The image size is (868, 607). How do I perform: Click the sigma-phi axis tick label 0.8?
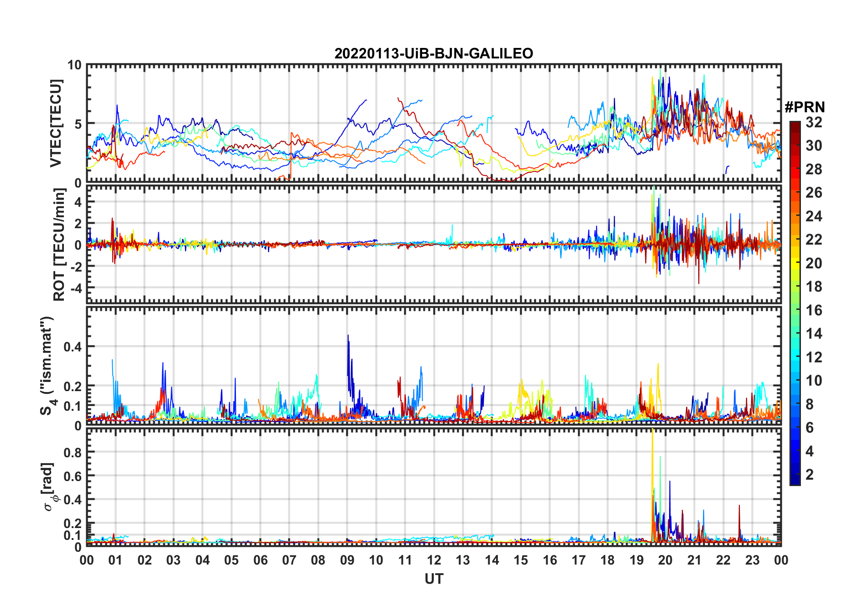coord(73,452)
